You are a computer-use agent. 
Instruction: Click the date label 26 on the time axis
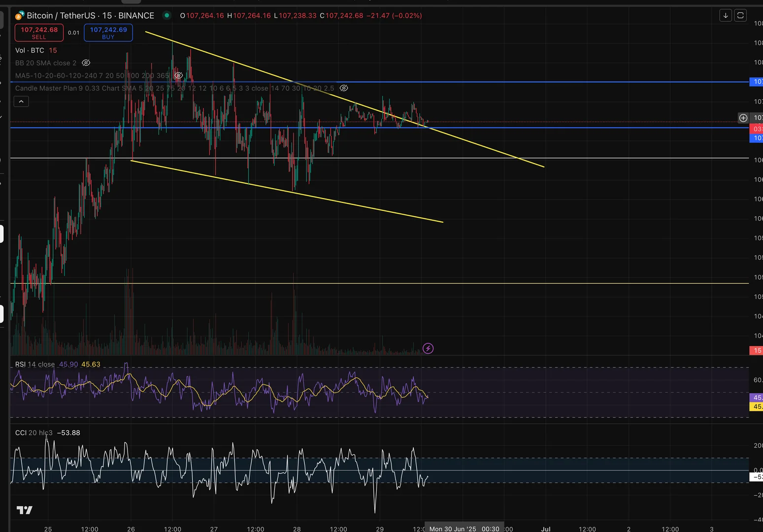131,529
